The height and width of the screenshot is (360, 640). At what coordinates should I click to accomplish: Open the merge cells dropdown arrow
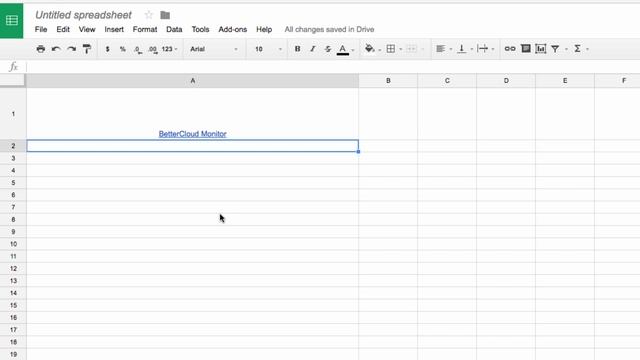pyautogui.click(x=422, y=49)
